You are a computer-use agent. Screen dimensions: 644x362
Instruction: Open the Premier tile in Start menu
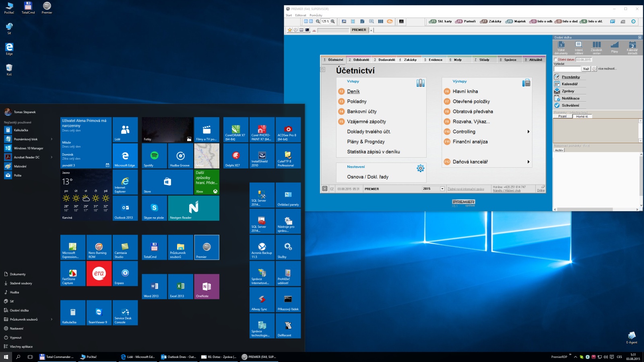pos(206,247)
